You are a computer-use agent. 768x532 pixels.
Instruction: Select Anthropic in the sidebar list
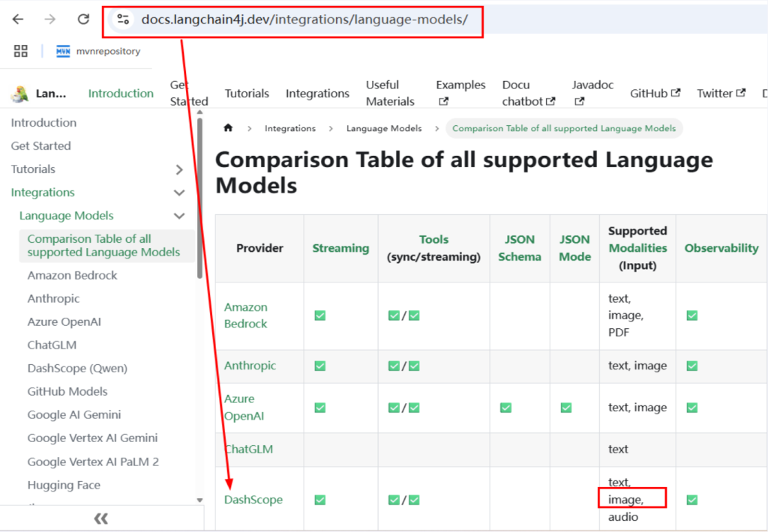53,298
